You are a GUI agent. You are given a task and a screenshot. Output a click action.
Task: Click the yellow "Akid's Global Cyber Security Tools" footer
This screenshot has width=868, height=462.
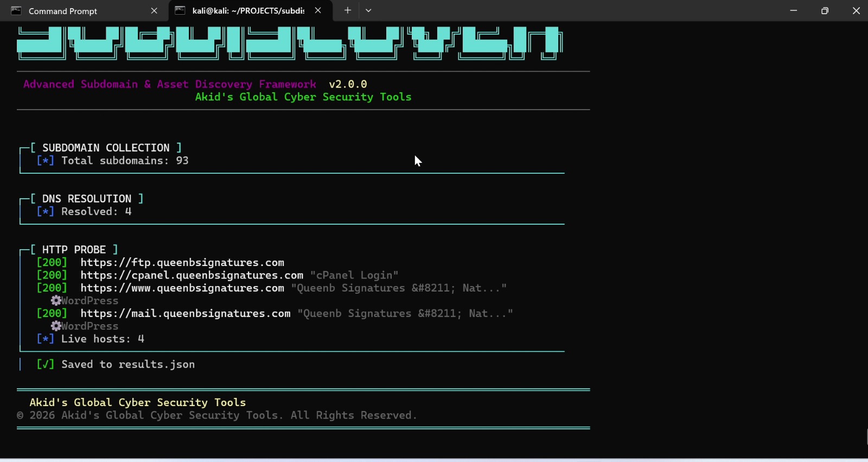(138, 403)
